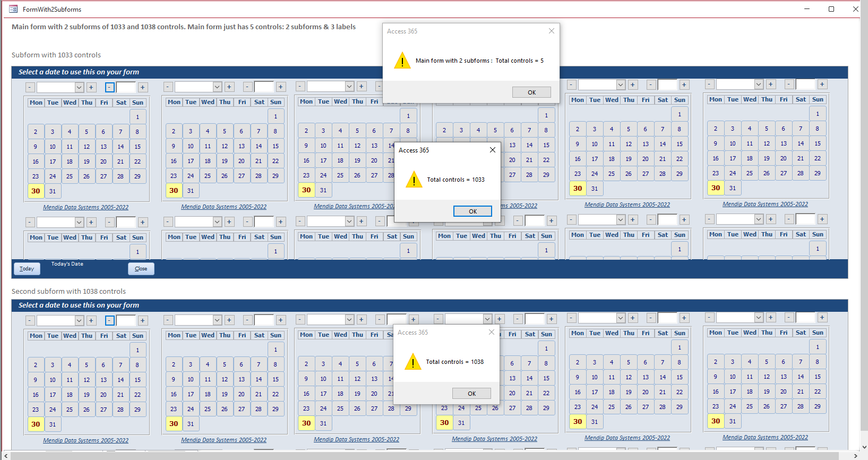This screenshot has height=460, width=868.
Task: Confirm the "Total controls = 5" message with OK
Action: pos(531,92)
